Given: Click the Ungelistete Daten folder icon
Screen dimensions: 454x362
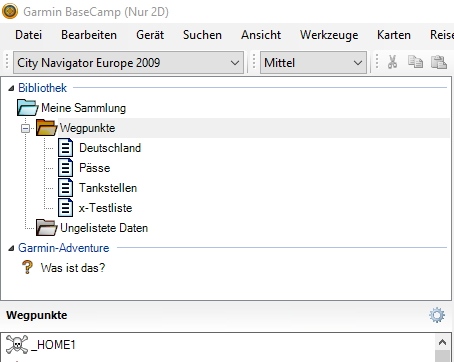Looking at the screenshot, I should tap(46, 228).
